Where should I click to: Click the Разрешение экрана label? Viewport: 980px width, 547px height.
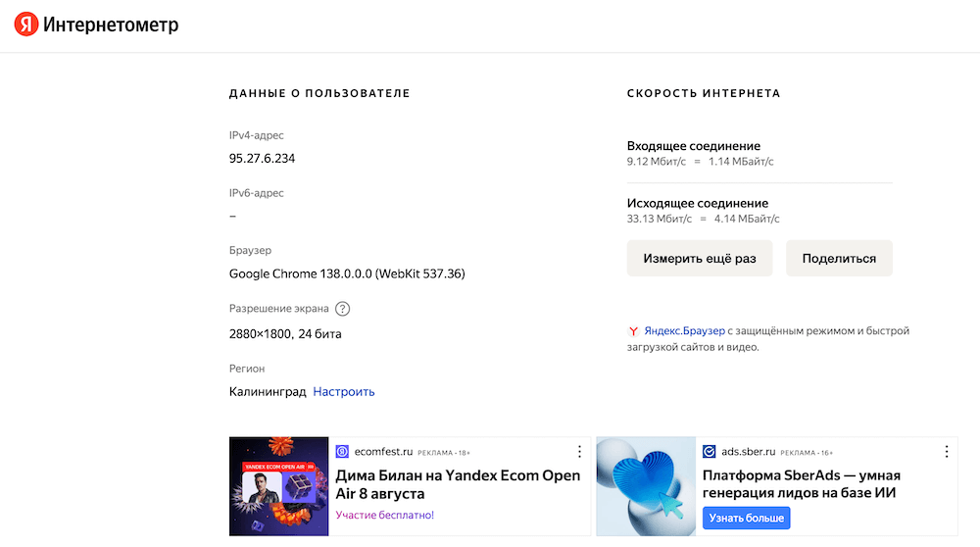[x=278, y=308]
